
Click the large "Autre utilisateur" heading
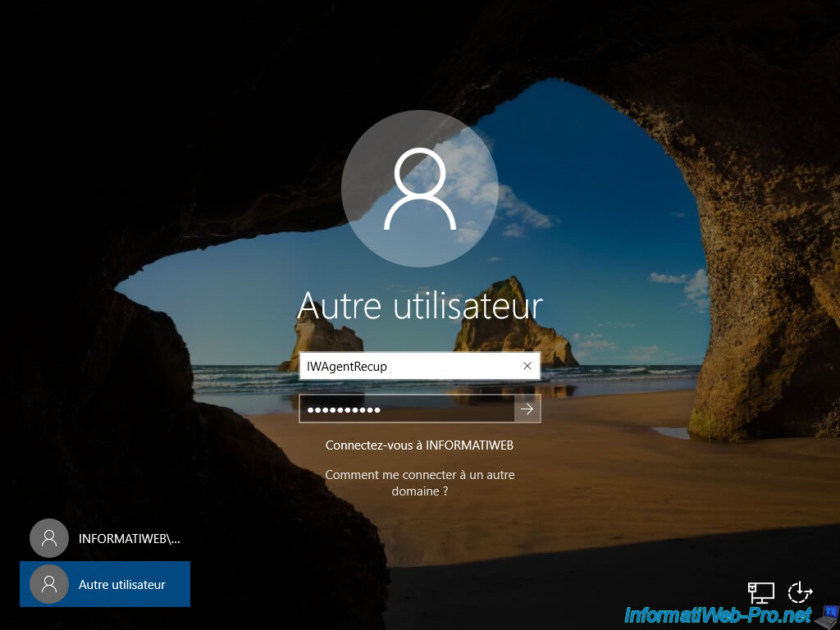(x=420, y=305)
